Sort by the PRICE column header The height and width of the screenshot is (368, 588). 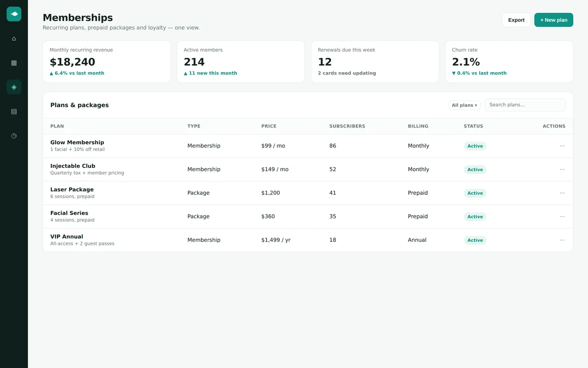pyautogui.click(x=269, y=126)
